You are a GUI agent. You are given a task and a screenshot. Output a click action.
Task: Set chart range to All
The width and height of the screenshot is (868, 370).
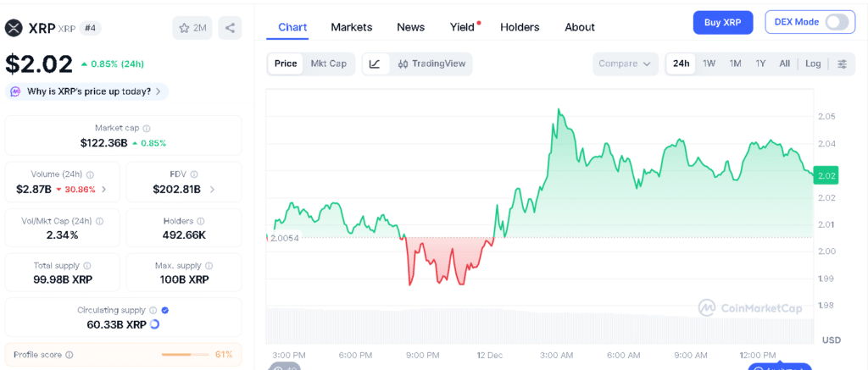pyautogui.click(x=784, y=64)
